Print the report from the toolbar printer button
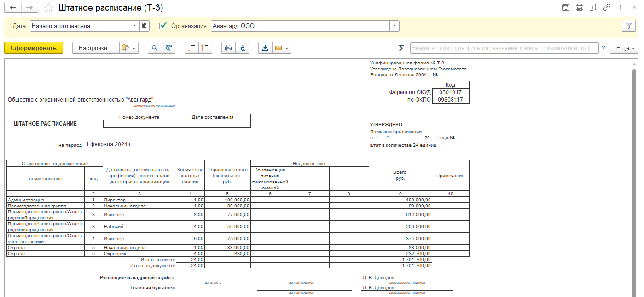This screenshot has height=297, width=644. (228, 48)
